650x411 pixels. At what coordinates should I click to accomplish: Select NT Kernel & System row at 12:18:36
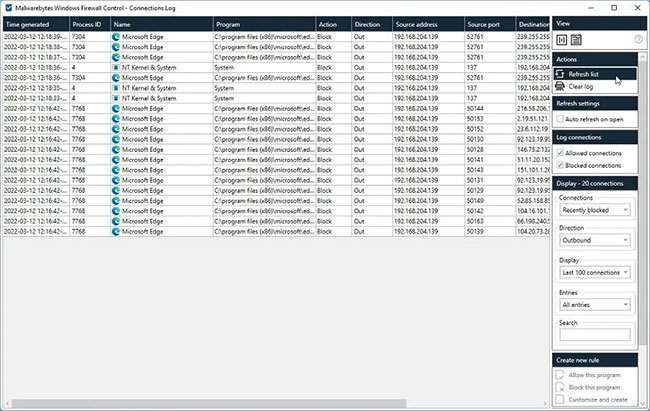coord(276,68)
